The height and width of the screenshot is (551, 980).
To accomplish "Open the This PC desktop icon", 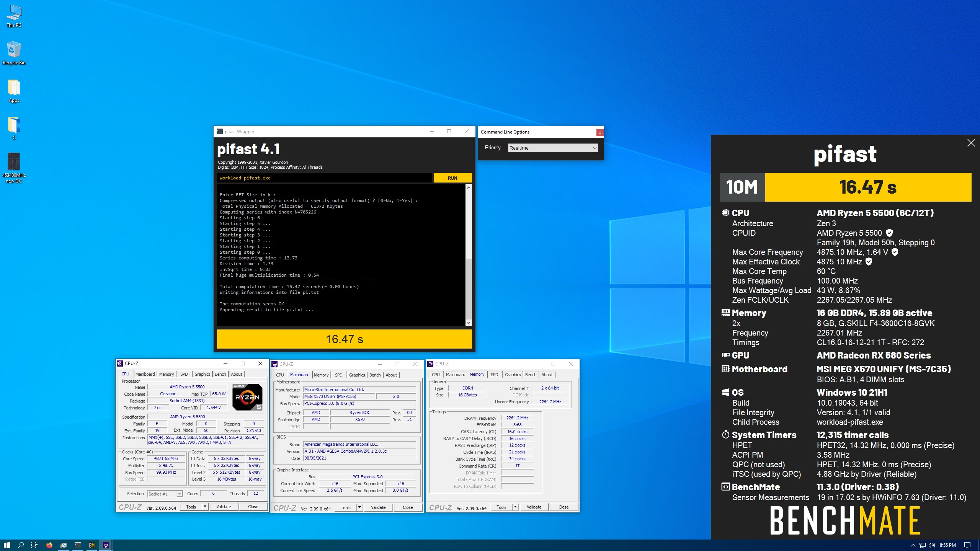I will [x=14, y=16].
